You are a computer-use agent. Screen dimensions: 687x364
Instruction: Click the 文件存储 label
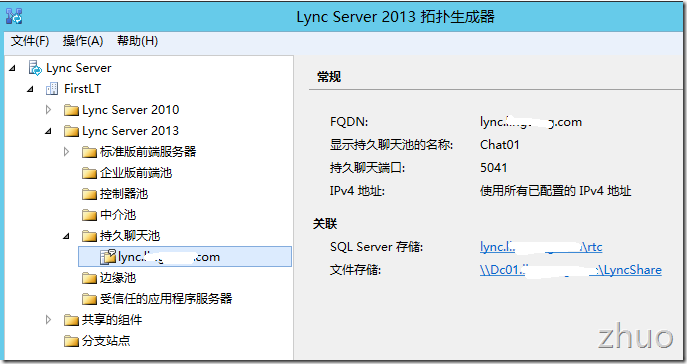pos(355,270)
